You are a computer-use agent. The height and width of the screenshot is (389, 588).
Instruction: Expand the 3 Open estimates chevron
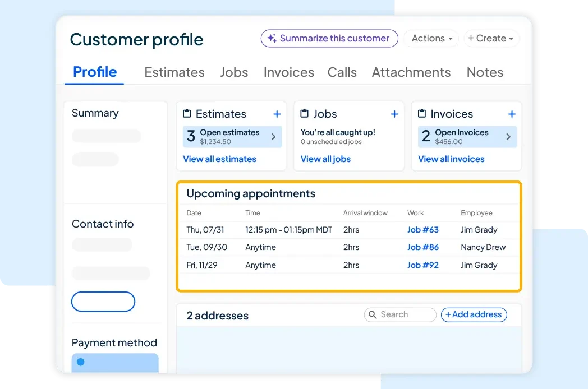click(273, 137)
